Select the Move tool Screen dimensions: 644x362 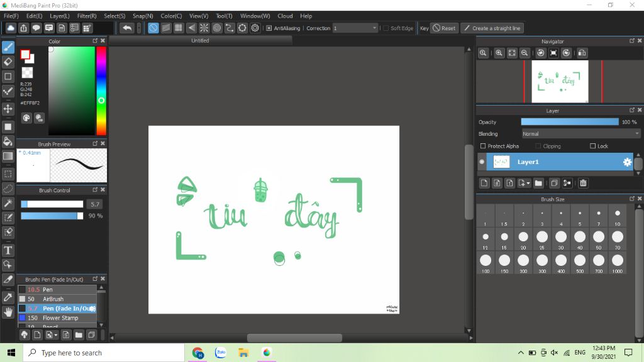8,109
